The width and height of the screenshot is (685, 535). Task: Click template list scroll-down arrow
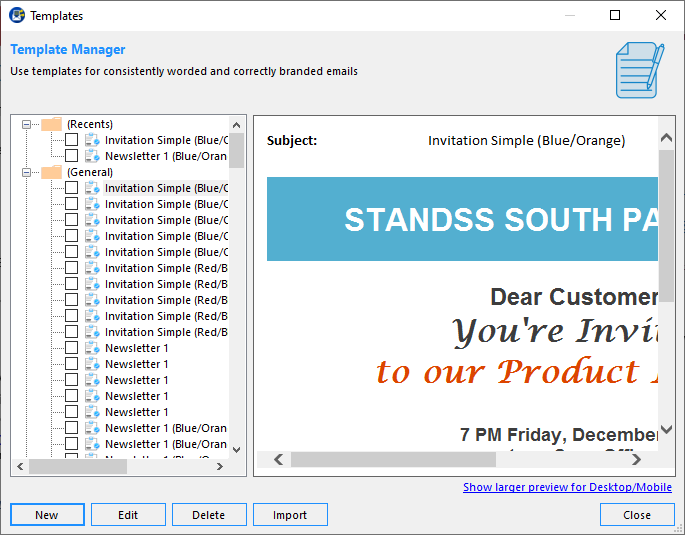click(x=236, y=450)
